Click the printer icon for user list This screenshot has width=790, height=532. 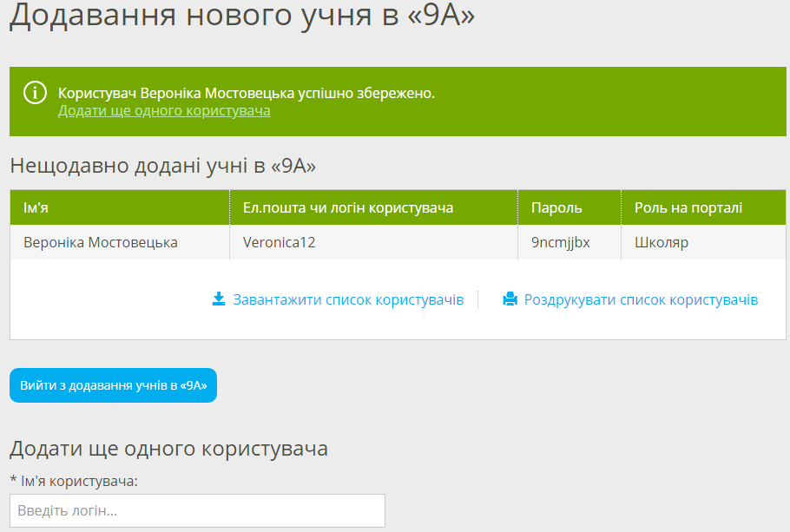click(x=510, y=299)
